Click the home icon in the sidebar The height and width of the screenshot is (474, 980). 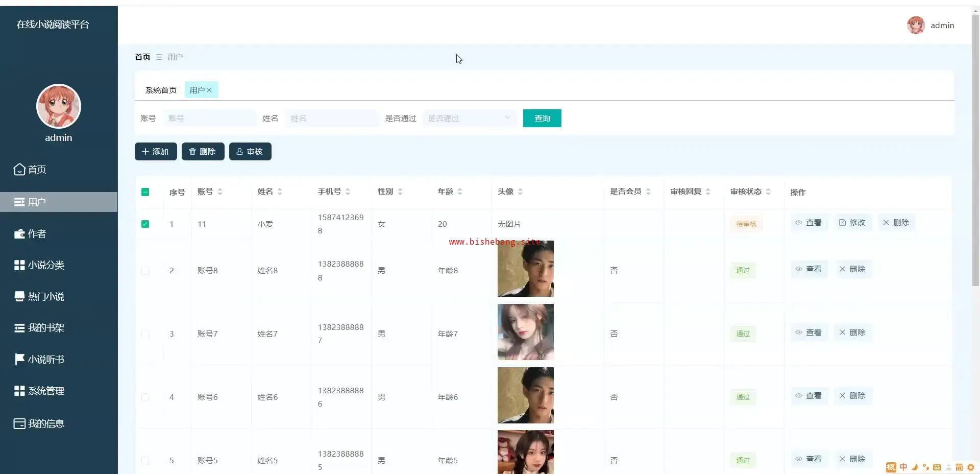point(19,170)
